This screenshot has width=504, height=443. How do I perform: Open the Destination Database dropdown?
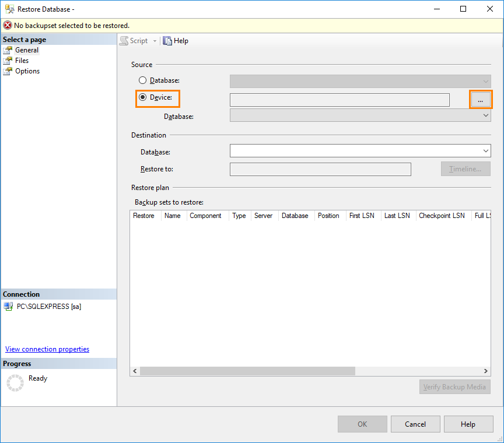click(485, 151)
